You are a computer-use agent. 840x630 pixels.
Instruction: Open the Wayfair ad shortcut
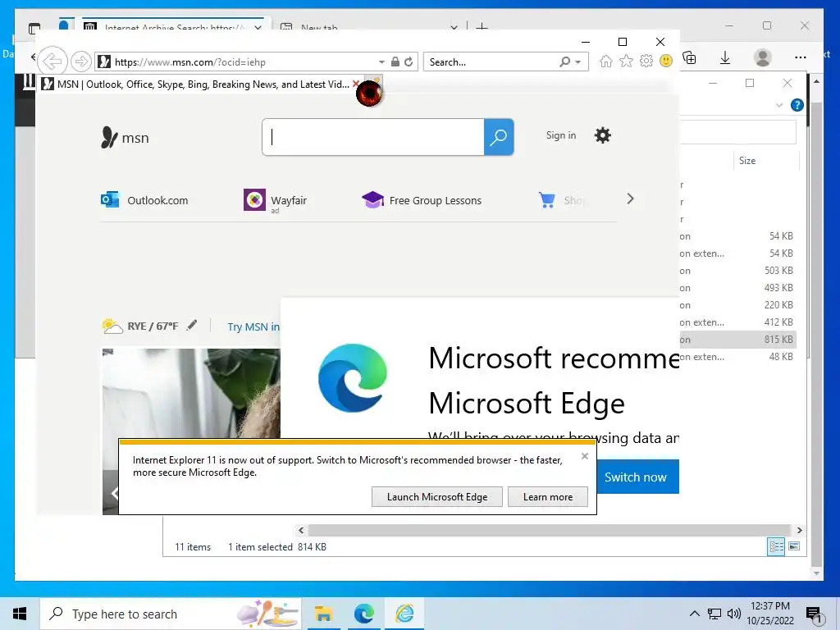[276, 200]
